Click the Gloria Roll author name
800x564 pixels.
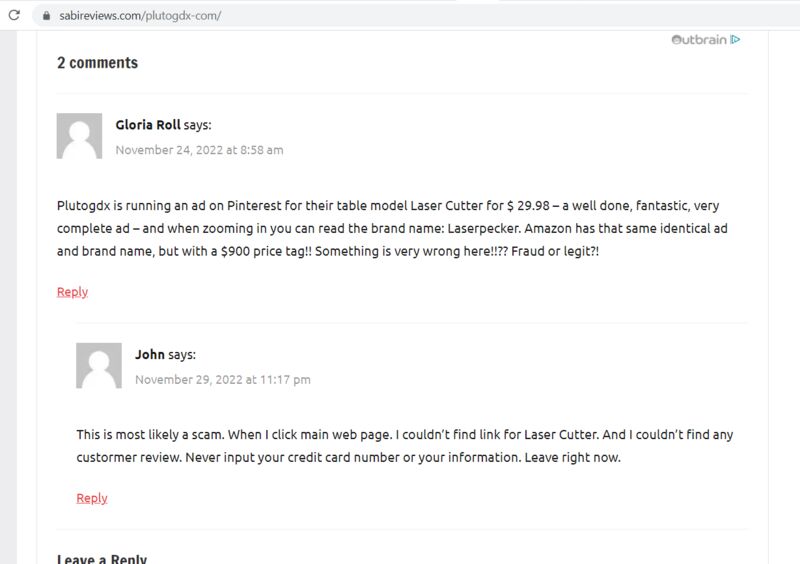coord(148,125)
